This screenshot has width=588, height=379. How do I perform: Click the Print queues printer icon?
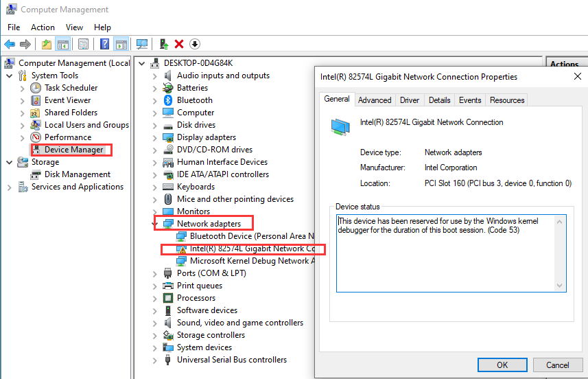point(167,286)
